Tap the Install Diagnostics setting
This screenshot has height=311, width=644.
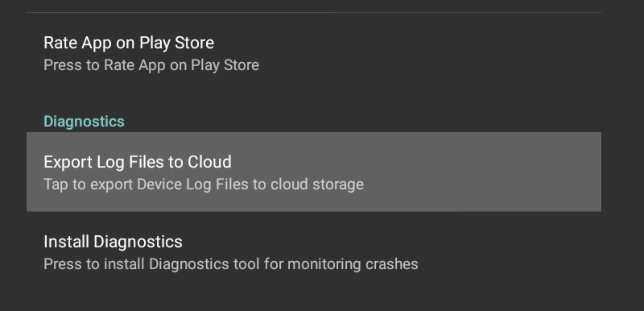click(x=314, y=251)
